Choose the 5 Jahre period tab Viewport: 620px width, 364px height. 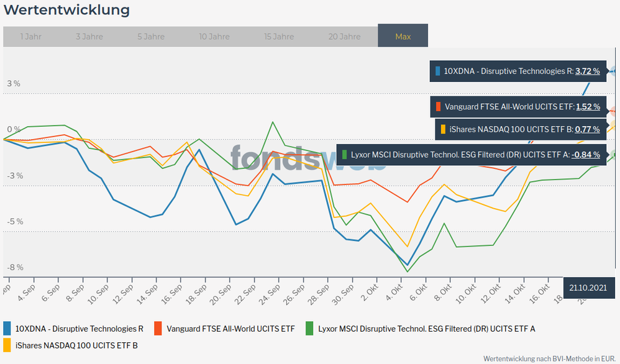point(151,37)
